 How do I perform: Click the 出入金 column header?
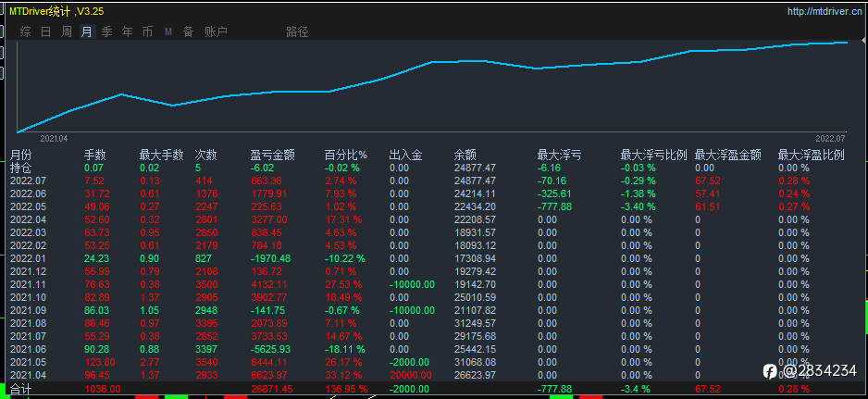[405, 156]
